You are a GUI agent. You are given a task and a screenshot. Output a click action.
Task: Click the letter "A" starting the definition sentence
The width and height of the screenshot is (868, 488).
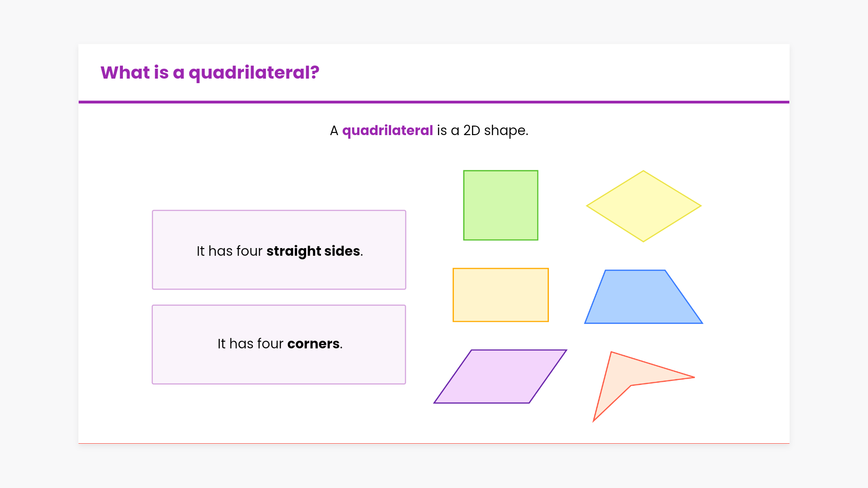click(334, 131)
